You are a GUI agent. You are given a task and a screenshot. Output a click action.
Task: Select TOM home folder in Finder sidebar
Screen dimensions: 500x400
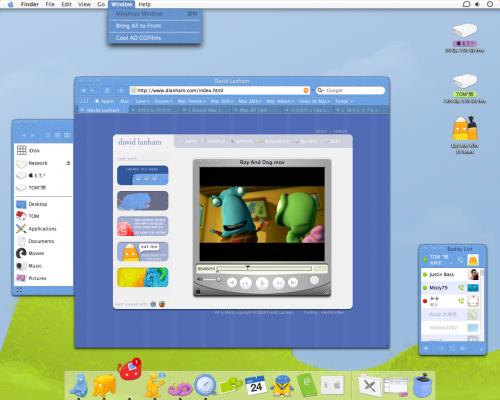(x=43, y=216)
